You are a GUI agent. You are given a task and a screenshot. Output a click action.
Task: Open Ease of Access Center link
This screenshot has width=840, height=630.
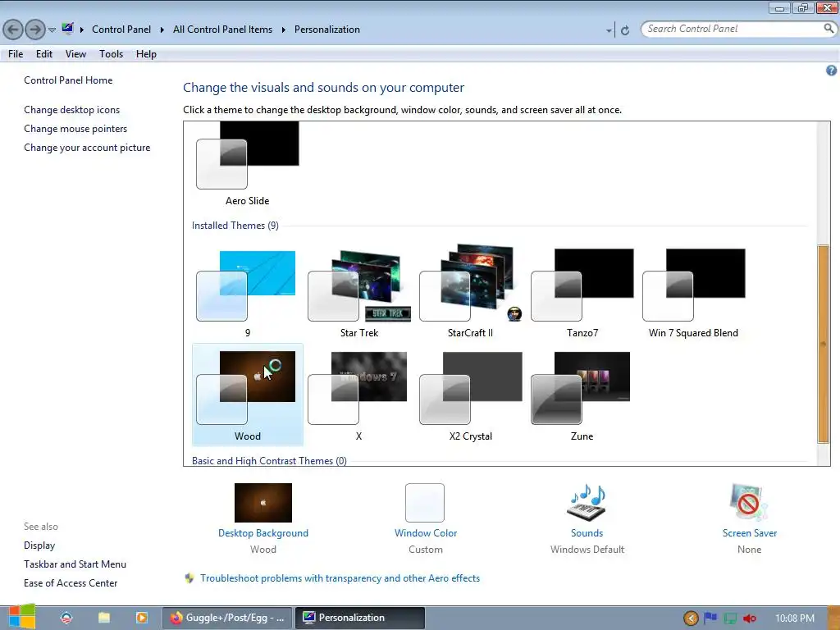[71, 583]
